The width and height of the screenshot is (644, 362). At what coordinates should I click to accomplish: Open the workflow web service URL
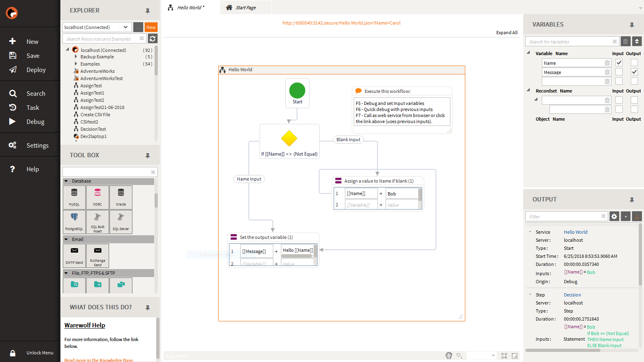pyautogui.click(x=341, y=23)
